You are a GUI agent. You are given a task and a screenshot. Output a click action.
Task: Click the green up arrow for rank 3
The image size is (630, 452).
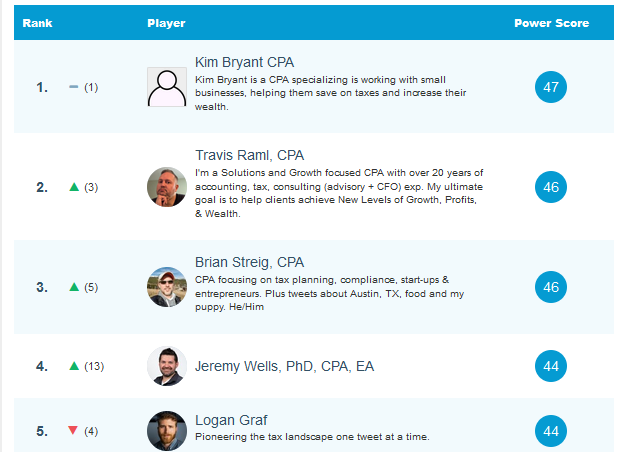[x=73, y=287]
